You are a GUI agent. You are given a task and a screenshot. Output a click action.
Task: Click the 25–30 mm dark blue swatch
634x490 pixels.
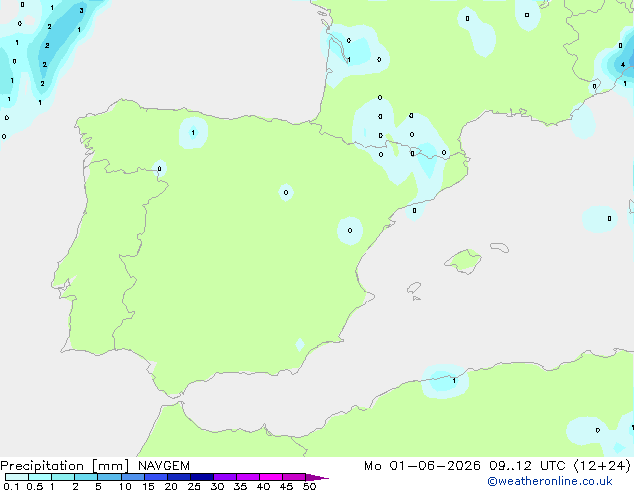(201, 477)
